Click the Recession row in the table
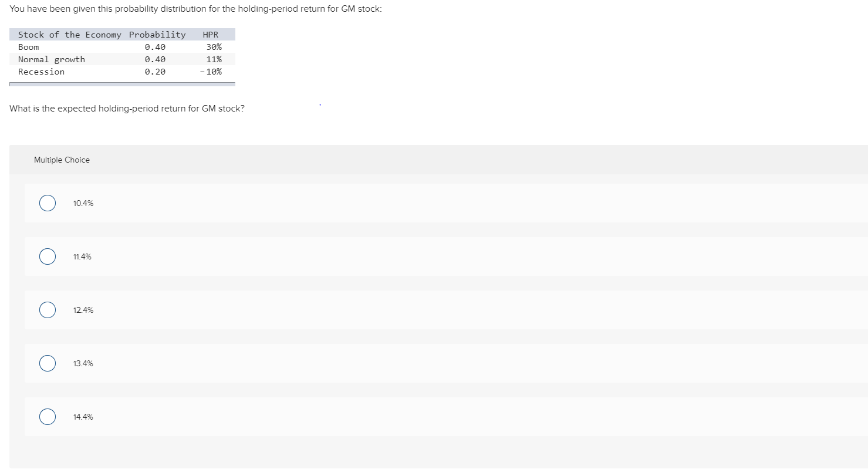 (41, 72)
